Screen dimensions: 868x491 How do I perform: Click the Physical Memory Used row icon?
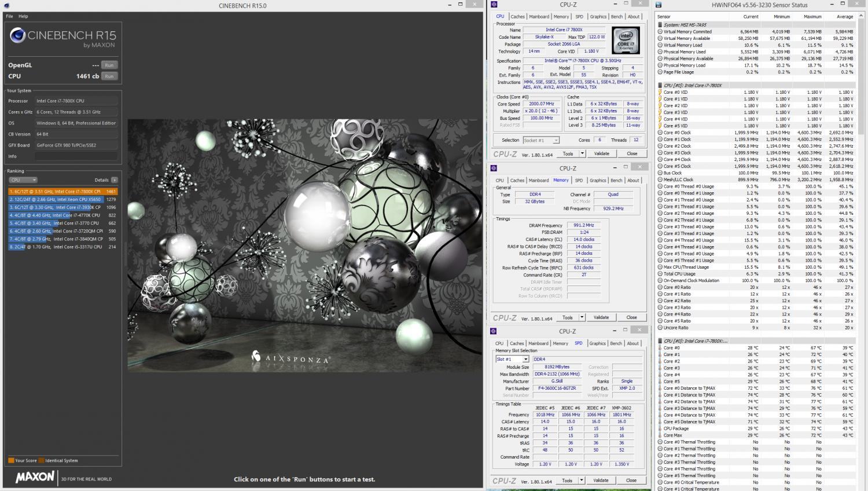pyautogui.click(x=660, y=52)
